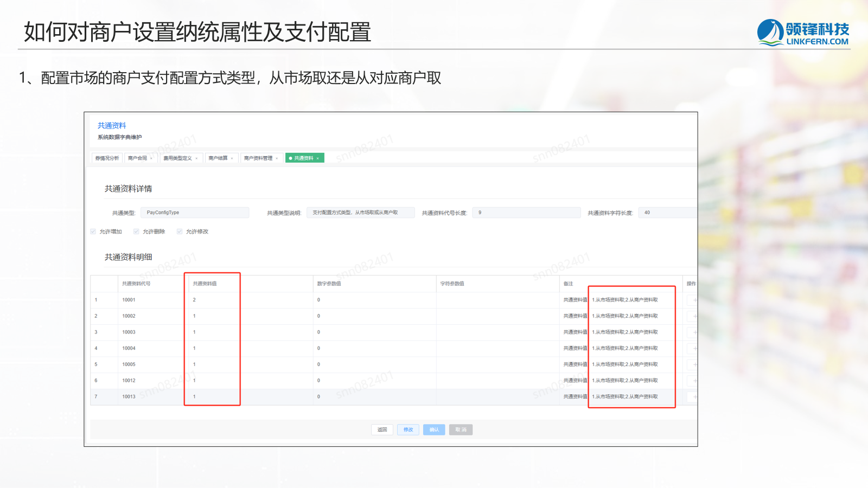Click the 确认 button
This screenshot has width=868, height=488.
pos(434,430)
